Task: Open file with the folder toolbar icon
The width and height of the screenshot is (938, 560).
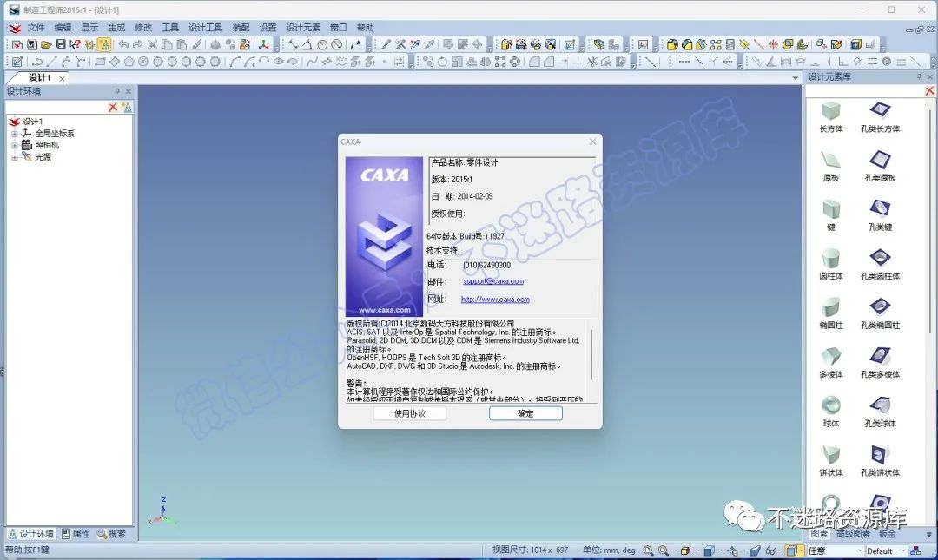Action: point(46,44)
